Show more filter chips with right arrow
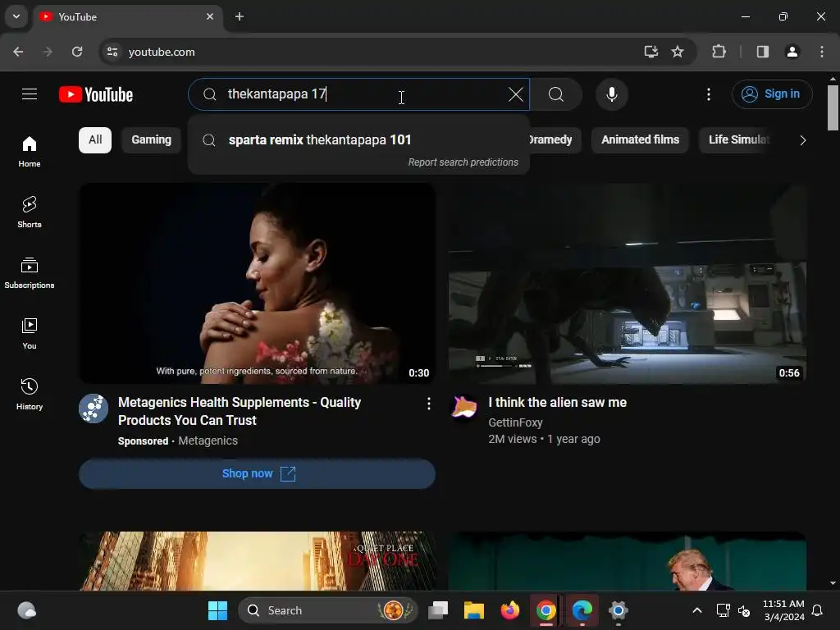The width and height of the screenshot is (840, 630). pos(802,140)
